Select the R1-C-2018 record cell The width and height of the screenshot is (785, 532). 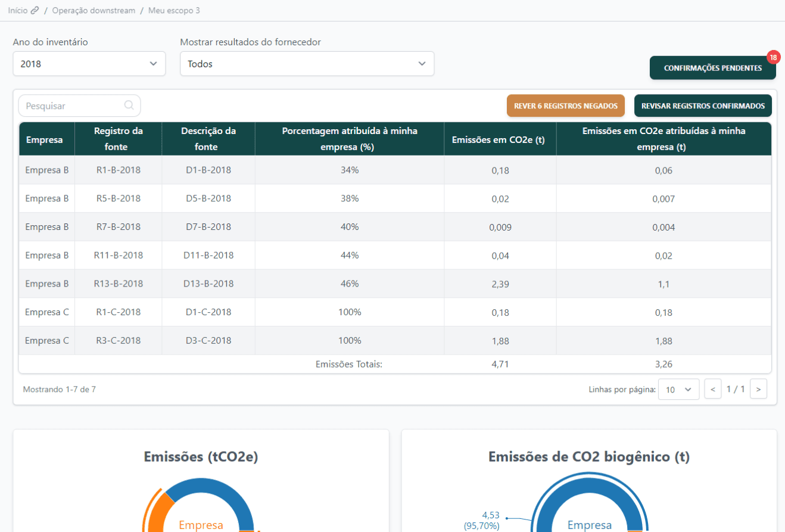tap(119, 312)
